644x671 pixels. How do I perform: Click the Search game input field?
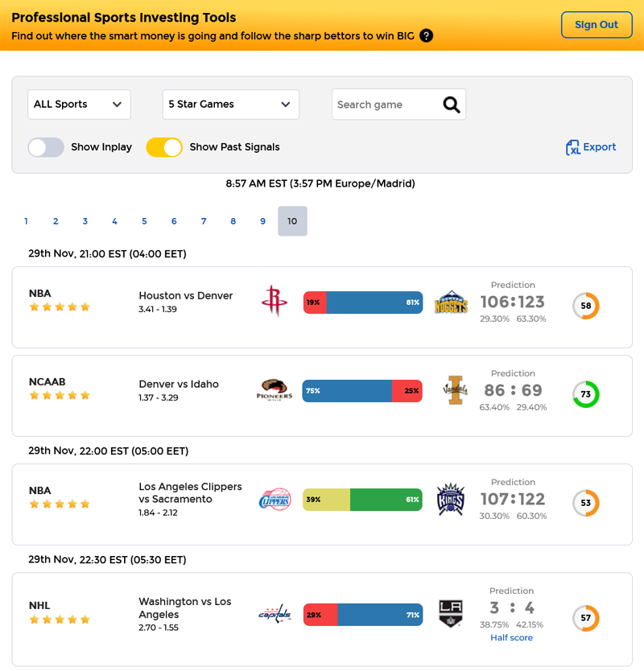pos(386,105)
